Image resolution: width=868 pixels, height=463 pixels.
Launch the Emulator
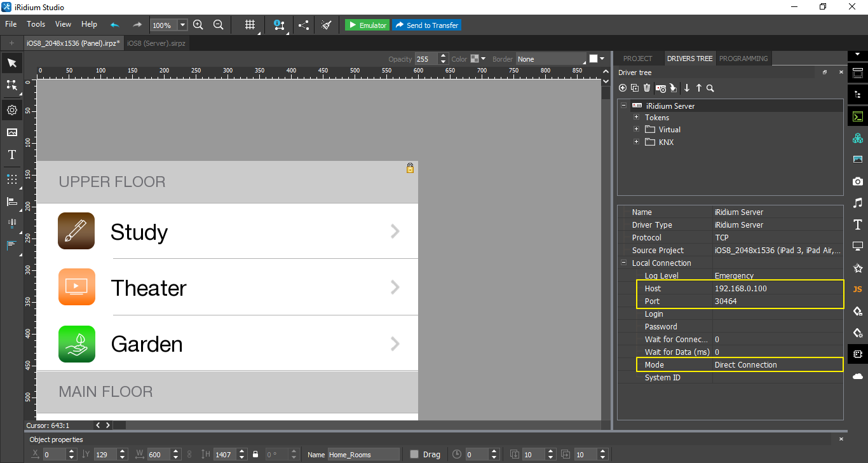pos(367,25)
